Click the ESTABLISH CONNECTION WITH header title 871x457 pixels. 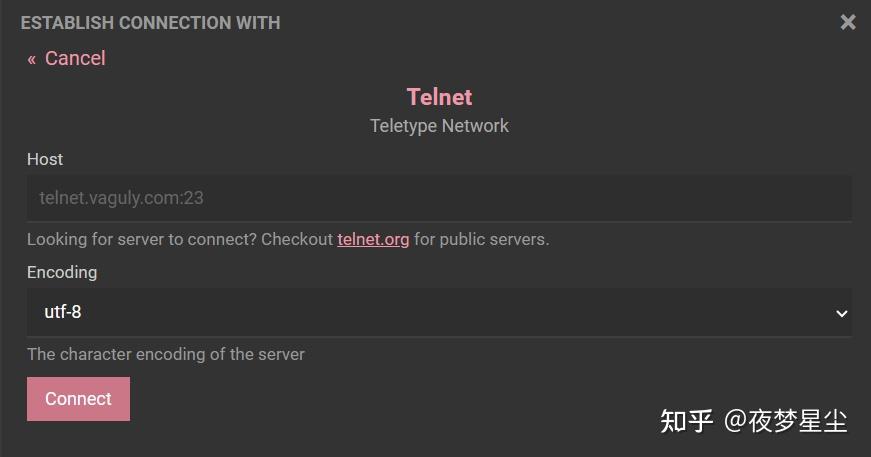(150, 22)
